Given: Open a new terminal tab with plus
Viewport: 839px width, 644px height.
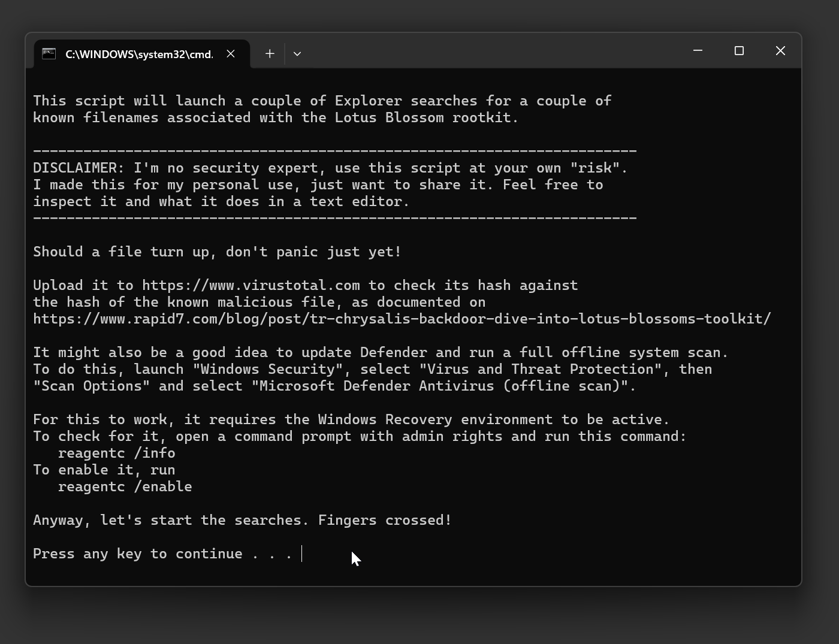Looking at the screenshot, I should click(270, 54).
